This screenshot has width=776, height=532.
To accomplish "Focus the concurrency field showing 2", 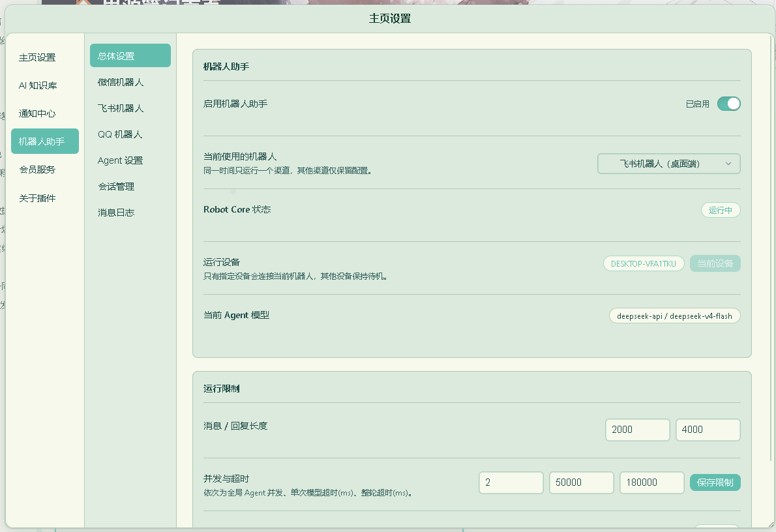I will 511,482.
